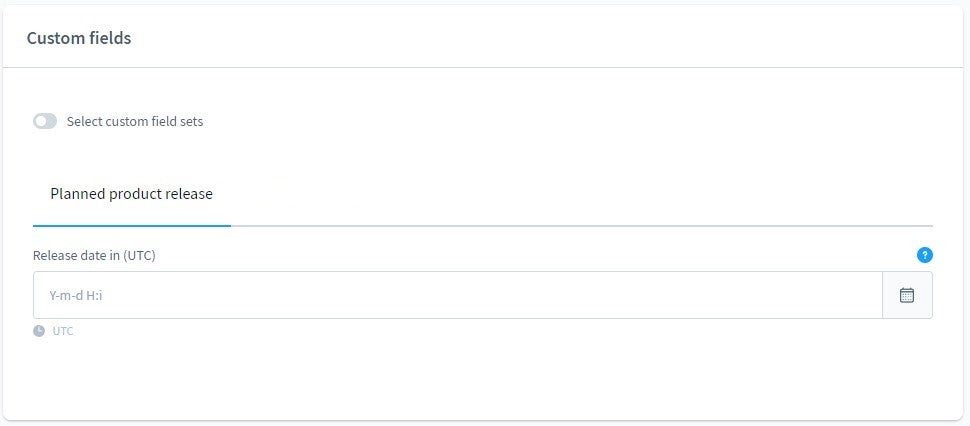The image size is (970, 426).
Task: Click the gray tab bar divider line
Action: (582, 226)
